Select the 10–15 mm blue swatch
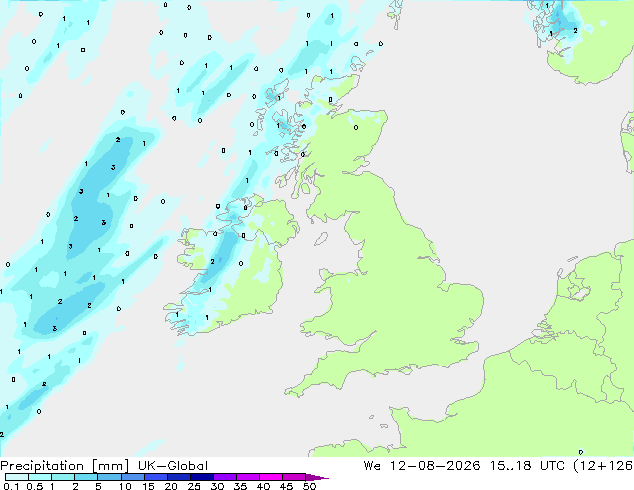The image size is (634, 490). click(133, 477)
